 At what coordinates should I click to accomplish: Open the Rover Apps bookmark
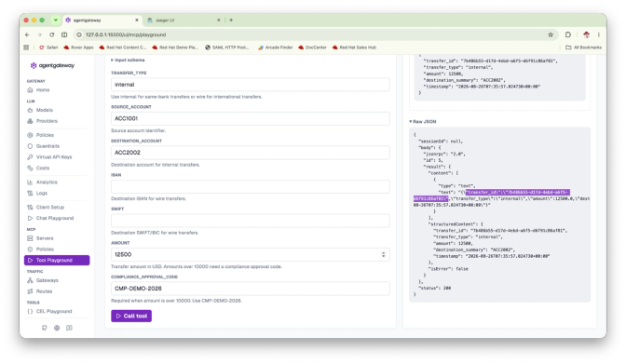[x=78, y=47]
